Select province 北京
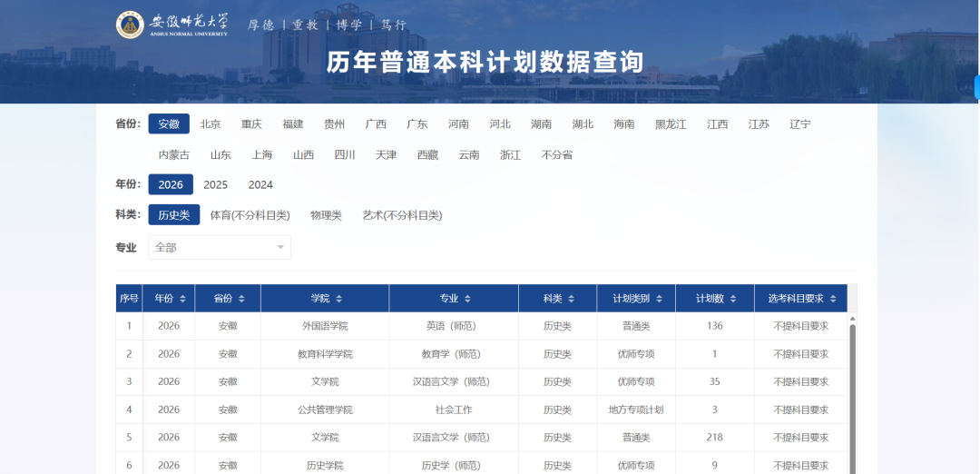The width and height of the screenshot is (980, 474). 210,123
